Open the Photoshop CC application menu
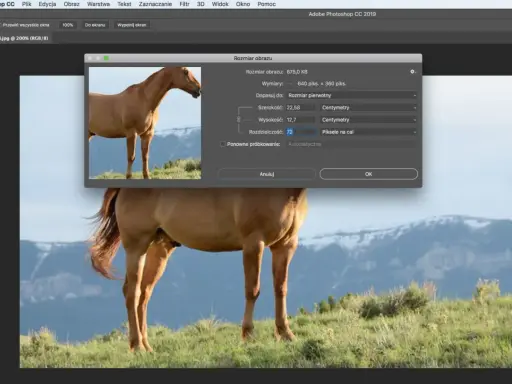This screenshot has height=384, width=512. coord(7,4)
